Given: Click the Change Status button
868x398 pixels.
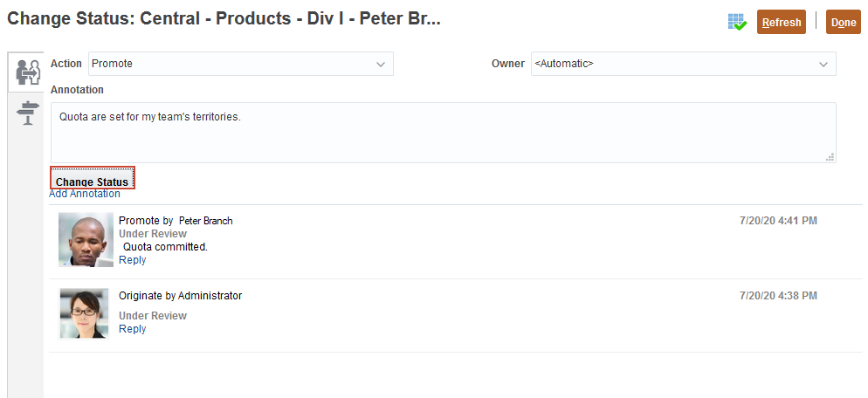Looking at the screenshot, I should (93, 181).
